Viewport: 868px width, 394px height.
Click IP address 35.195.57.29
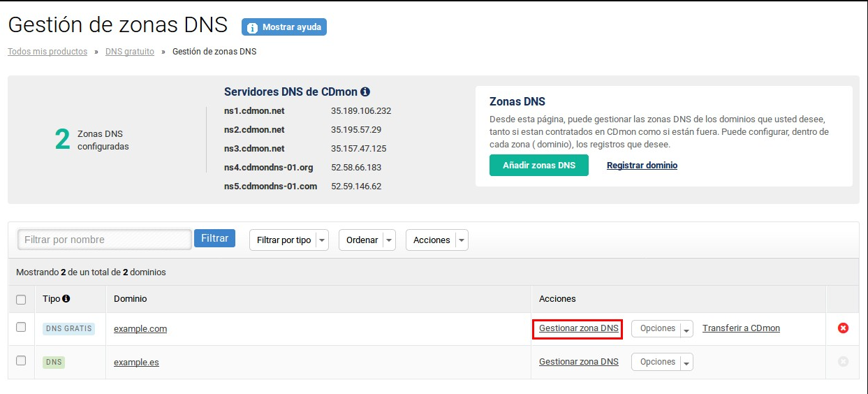click(356, 130)
